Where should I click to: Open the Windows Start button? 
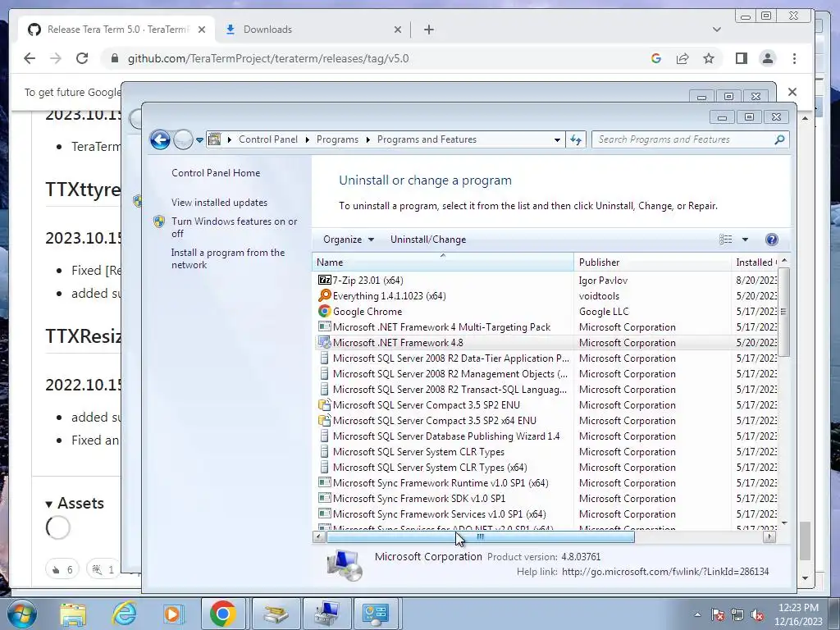pyautogui.click(x=22, y=614)
